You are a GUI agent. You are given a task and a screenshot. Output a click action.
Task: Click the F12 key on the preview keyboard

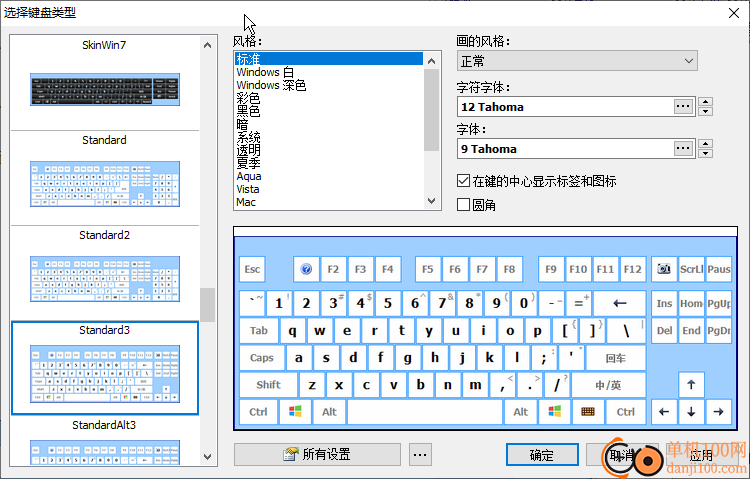[632, 269]
